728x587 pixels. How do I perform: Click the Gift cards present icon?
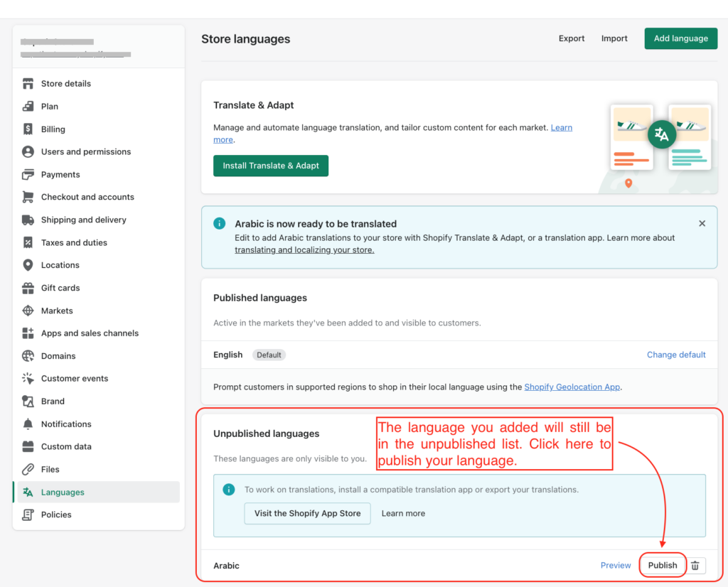28,288
